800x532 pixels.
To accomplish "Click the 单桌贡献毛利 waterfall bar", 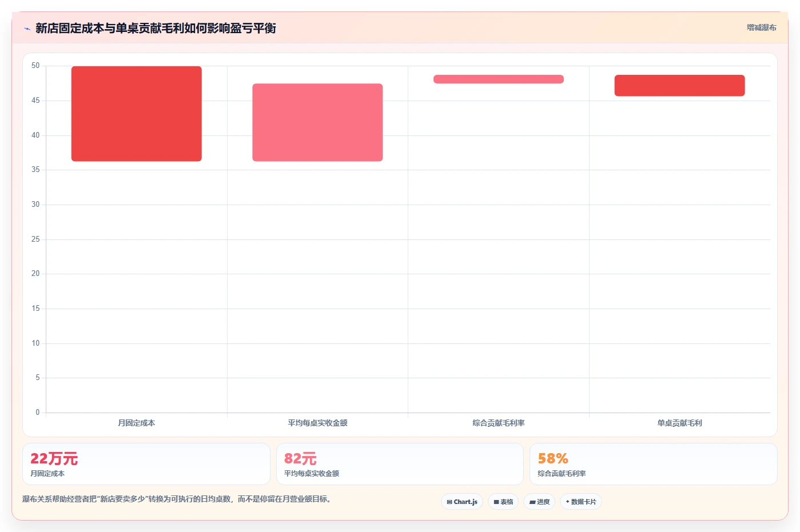I will [x=679, y=86].
